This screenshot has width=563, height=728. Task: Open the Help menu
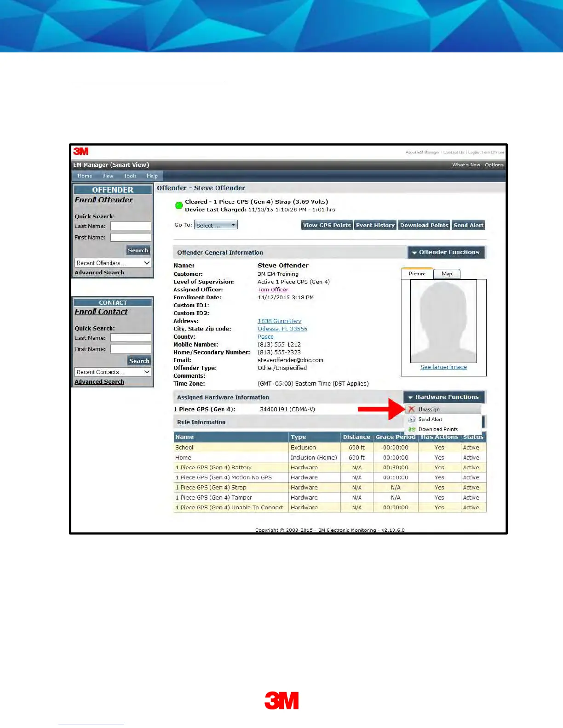[152, 176]
